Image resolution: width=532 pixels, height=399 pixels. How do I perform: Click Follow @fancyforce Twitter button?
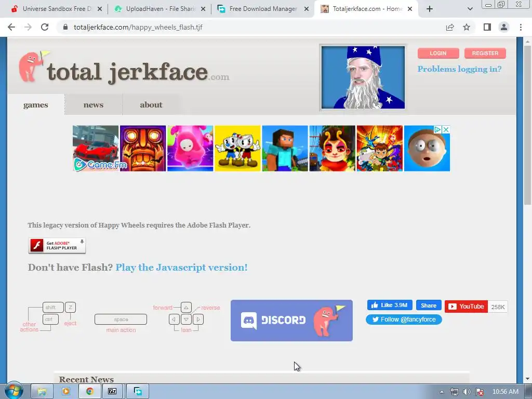[x=404, y=320]
